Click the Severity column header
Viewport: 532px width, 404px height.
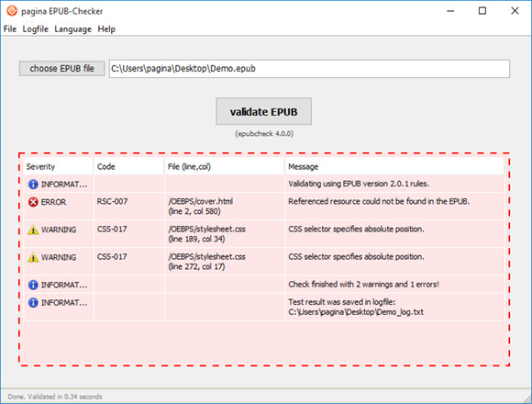[59, 167]
